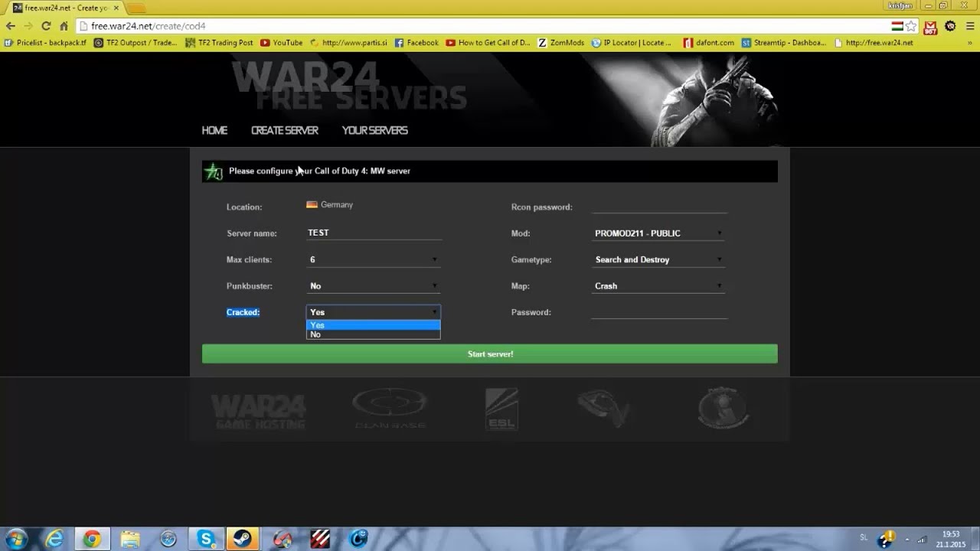
Task: Open the IP Locator bookmark
Action: click(632, 43)
